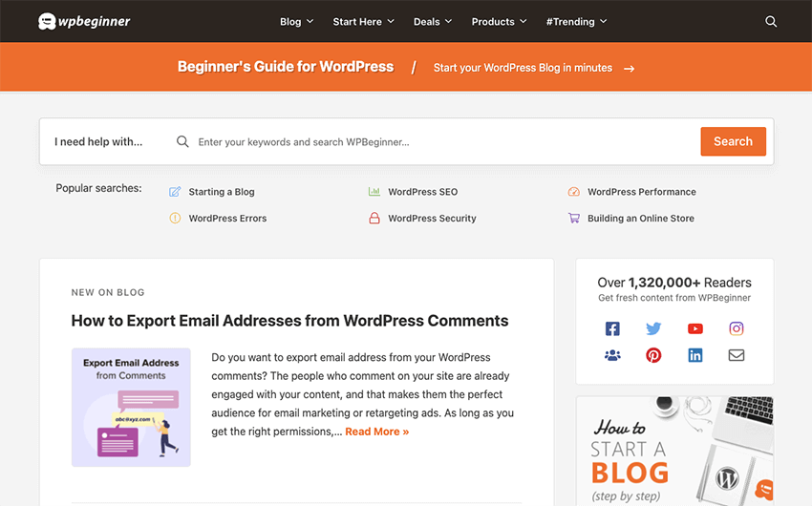The height and width of the screenshot is (506, 812).
Task: Click the chart icon beside WordPress SEO
Action: pos(374,192)
